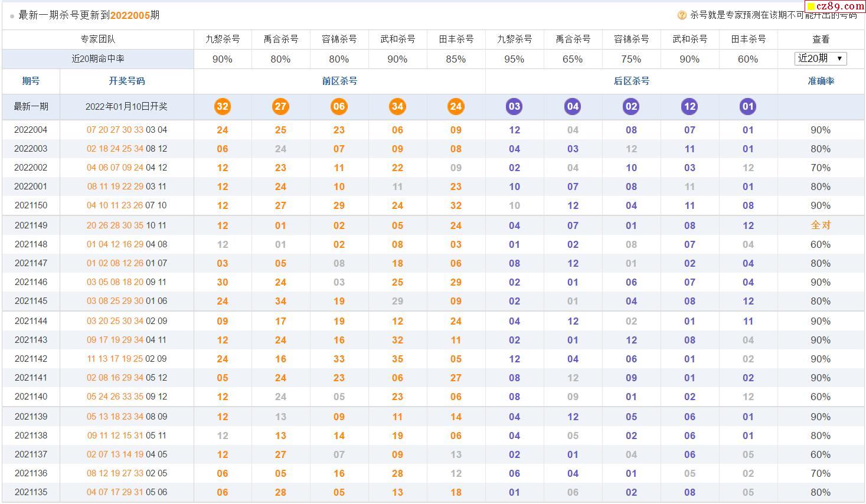The height and width of the screenshot is (504, 866).
Task: Click the 近20期命中率 row label
Action: [98, 58]
